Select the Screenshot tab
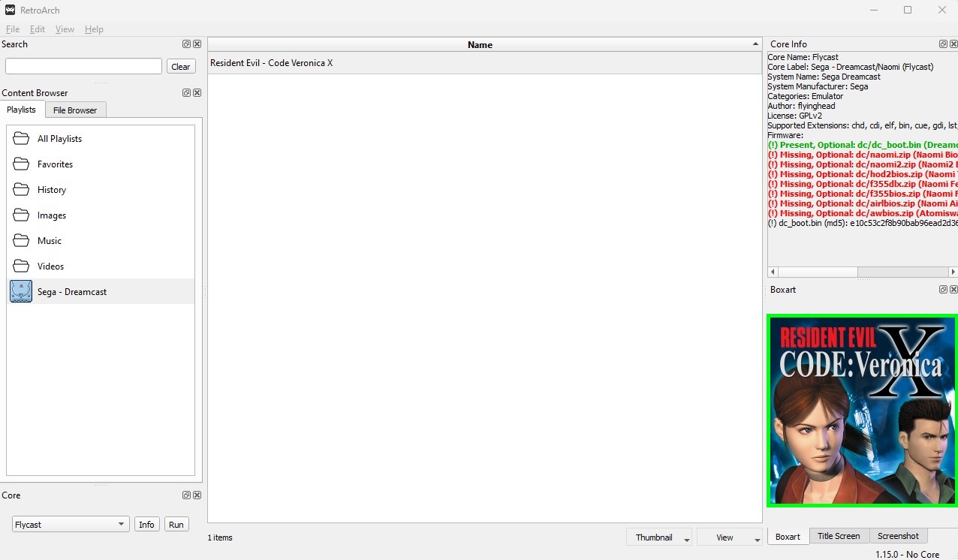The width and height of the screenshot is (958, 560). click(898, 536)
